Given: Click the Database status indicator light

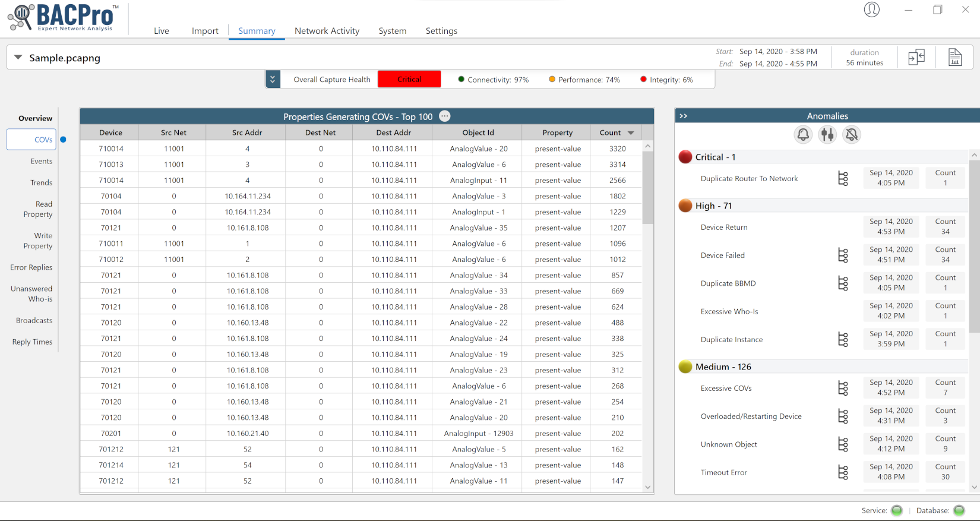Looking at the screenshot, I should click(959, 510).
